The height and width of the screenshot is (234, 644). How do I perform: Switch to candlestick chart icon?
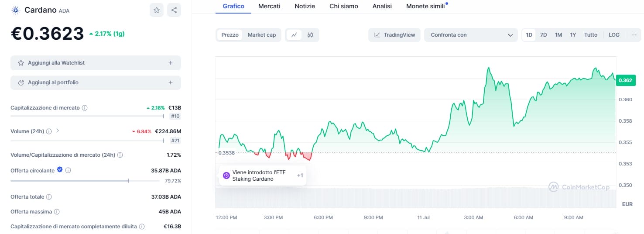310,35
